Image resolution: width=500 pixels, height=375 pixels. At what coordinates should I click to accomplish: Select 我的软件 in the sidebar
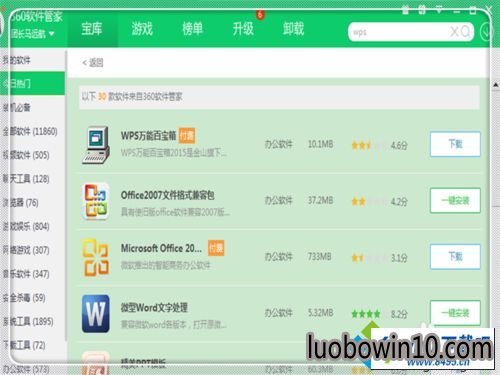(32, 60)
